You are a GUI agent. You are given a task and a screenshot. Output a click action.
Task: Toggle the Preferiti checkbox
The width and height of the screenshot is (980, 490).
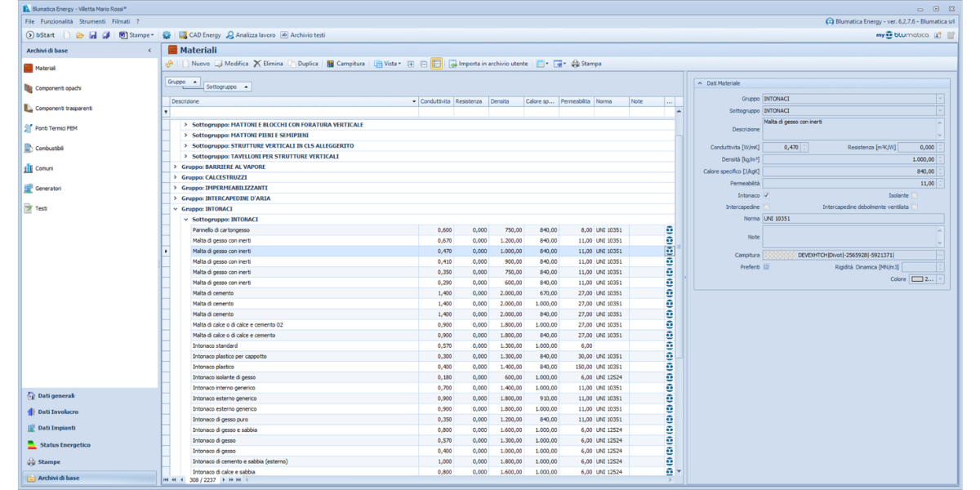click(766, 267)
